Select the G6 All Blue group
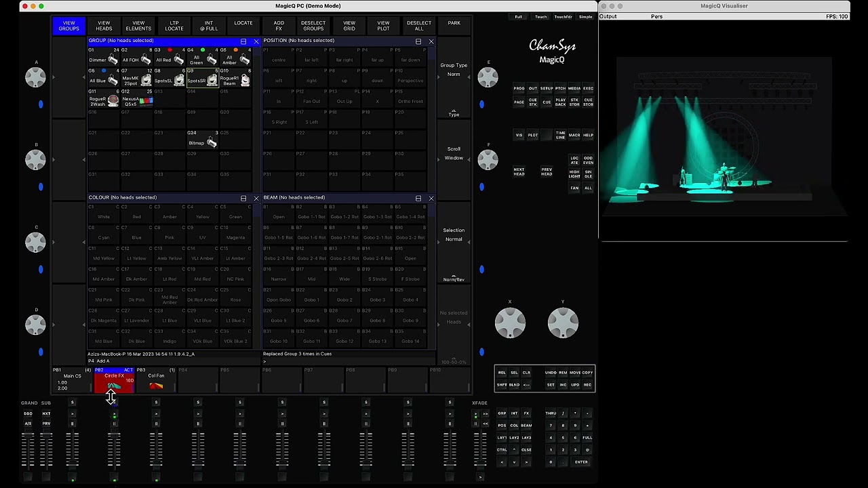 tap(104, 78)
